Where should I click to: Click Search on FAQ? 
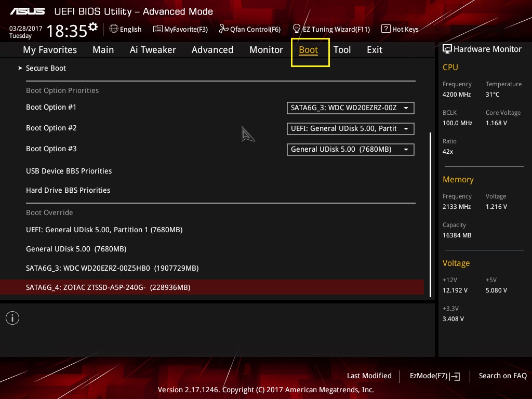click(x=503, y=376)
